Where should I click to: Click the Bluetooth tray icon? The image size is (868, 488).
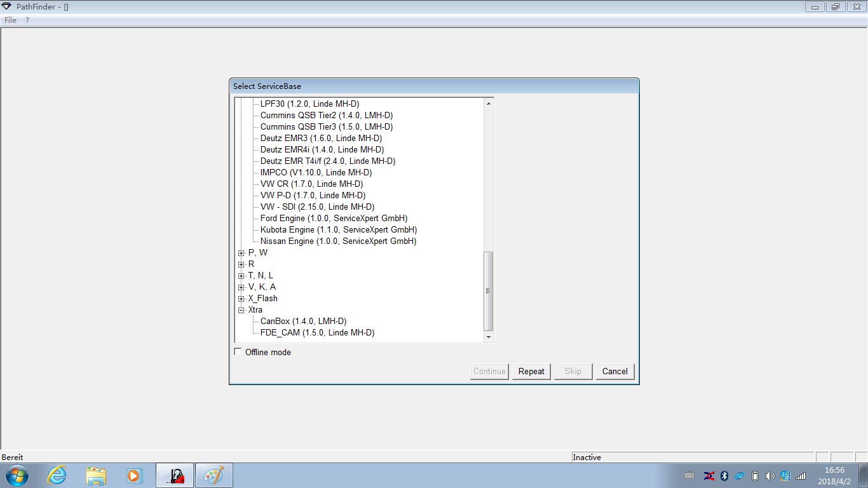(724, 476)
